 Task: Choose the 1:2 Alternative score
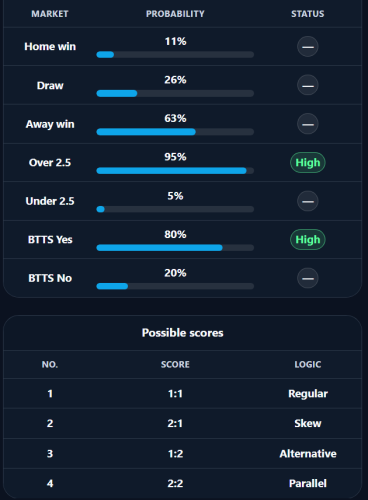[x=183, y=454]
